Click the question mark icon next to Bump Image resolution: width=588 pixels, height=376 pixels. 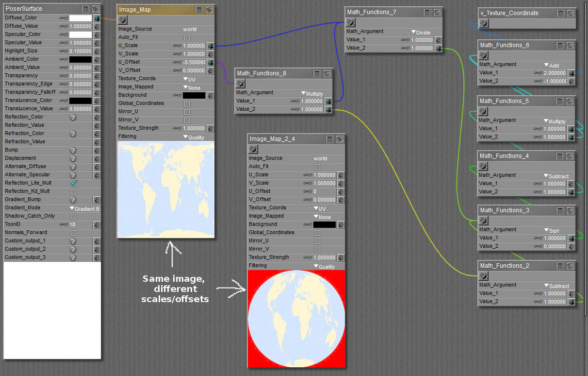(73, 150)
